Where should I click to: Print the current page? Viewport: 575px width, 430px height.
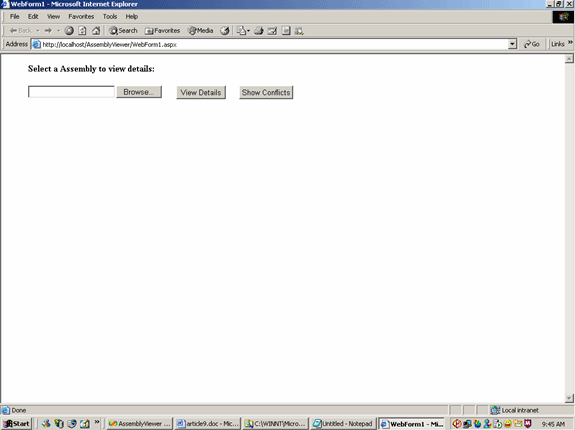259,31
